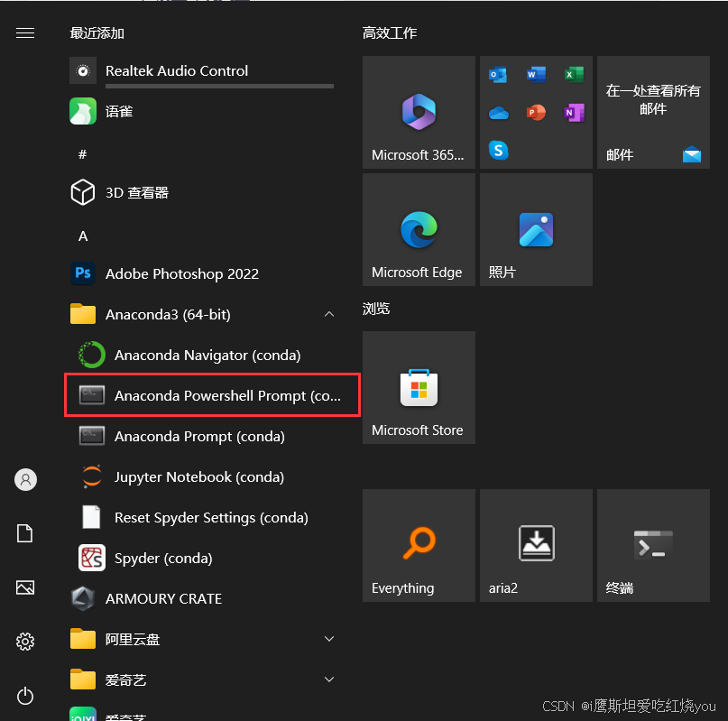Click Reset Spyder Settings (conda)

[x=207, y=518]
